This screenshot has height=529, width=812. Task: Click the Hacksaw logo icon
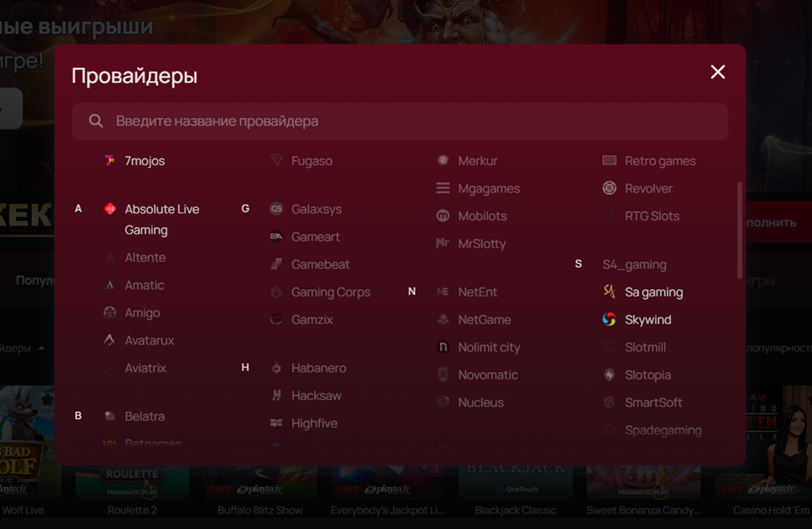[276, 395]
